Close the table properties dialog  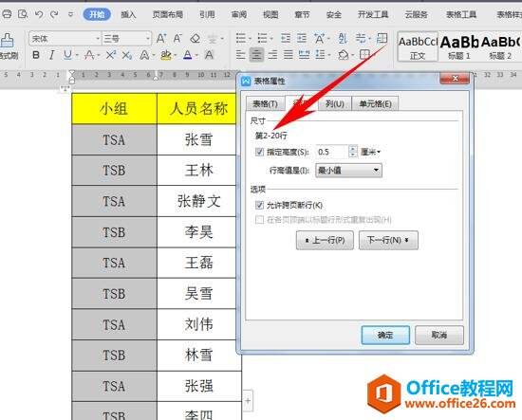455,79
